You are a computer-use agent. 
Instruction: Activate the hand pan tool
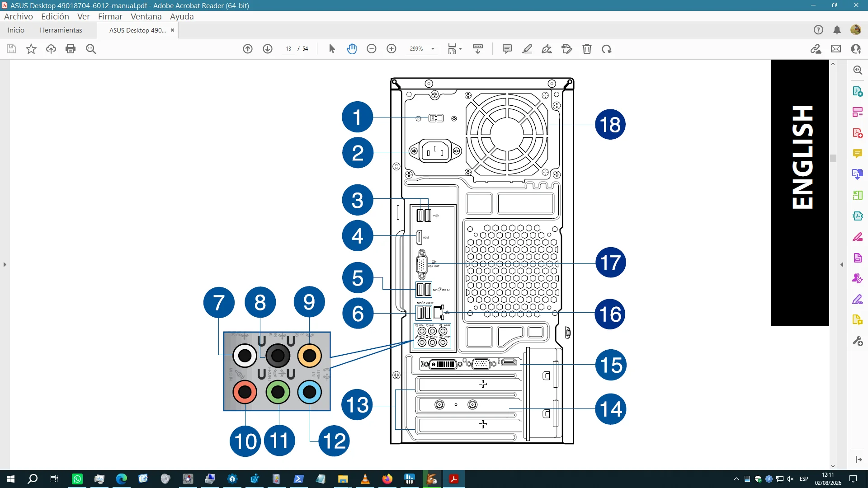coord(352,49)
